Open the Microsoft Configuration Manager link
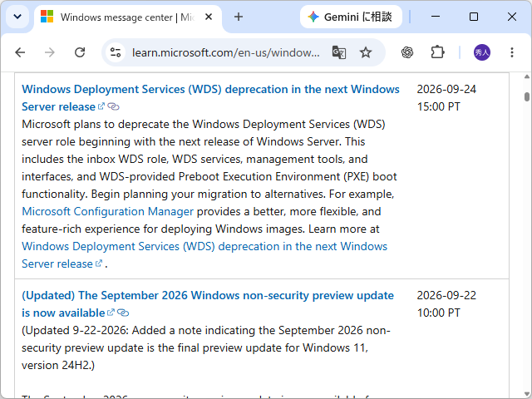This screenshot has width=532, height=399. pos(107,211)
